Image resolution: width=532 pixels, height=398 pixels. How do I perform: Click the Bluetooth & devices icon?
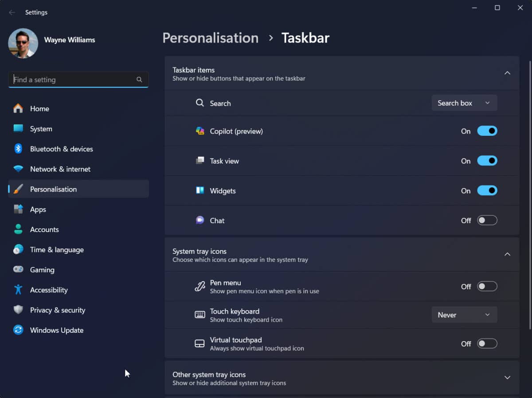[18, 149]
